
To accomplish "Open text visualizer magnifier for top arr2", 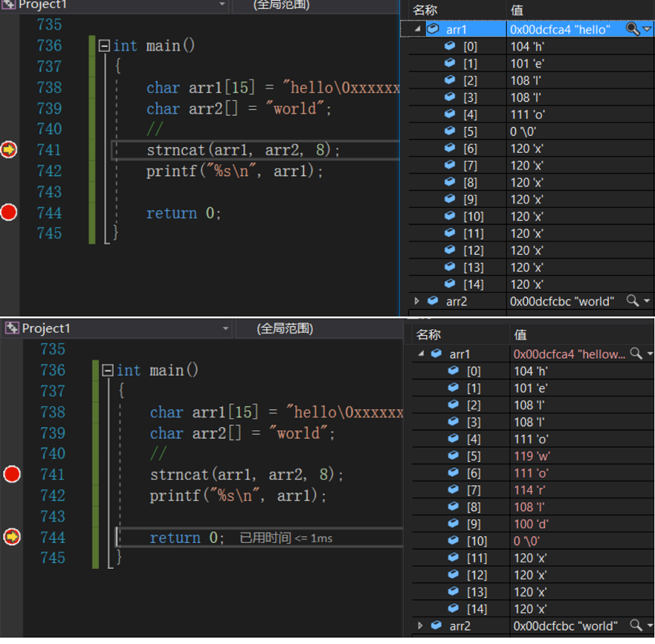I will (633, 300).
